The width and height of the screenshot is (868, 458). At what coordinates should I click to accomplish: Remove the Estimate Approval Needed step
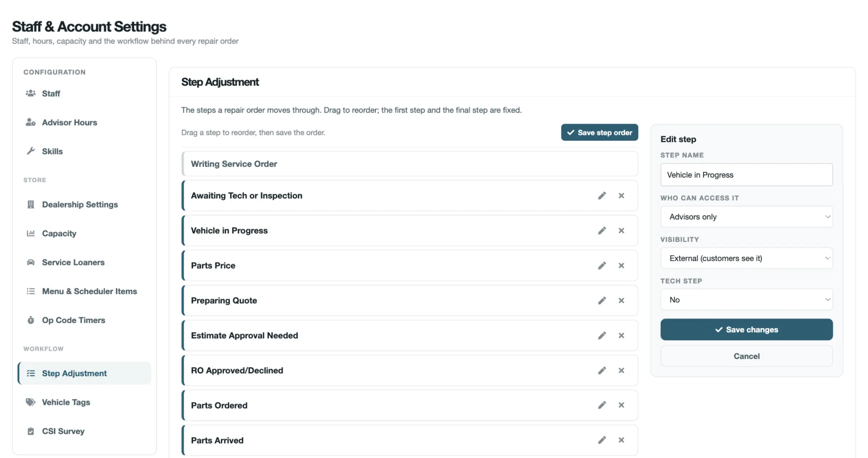621,335
